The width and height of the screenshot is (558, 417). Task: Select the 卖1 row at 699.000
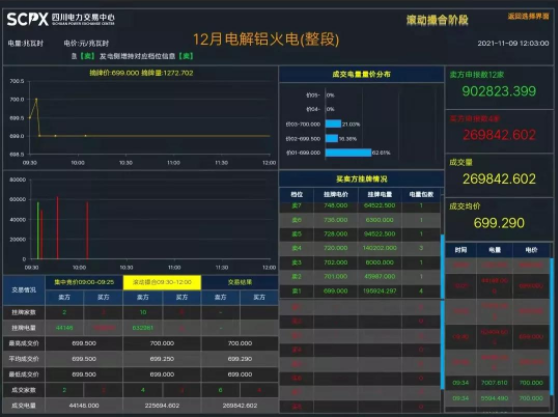360,291
